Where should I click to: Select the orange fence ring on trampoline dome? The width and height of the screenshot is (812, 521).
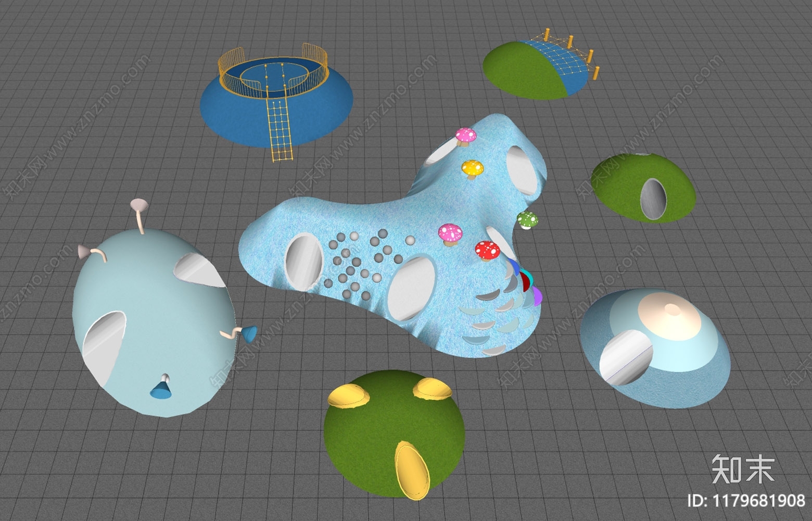(274, 71)
